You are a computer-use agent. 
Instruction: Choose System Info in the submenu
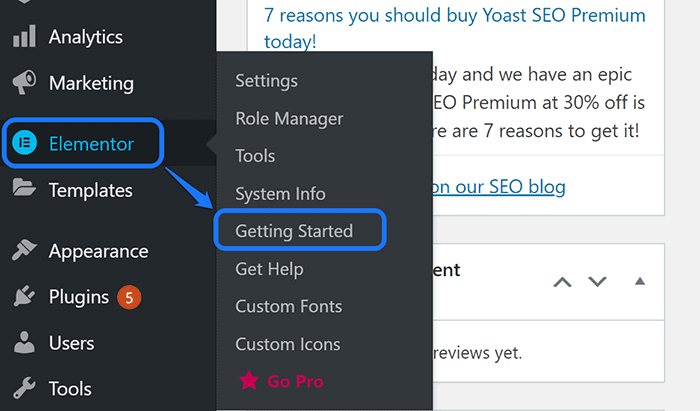[280, 193]
